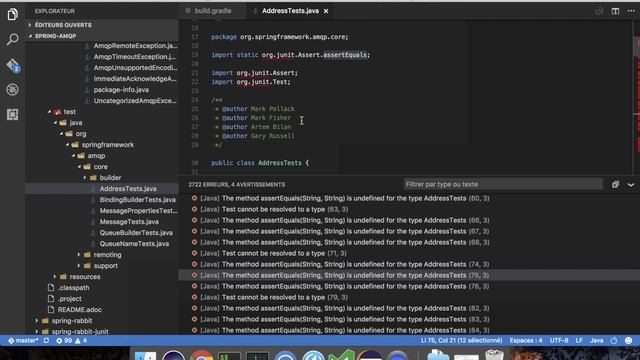Open package-info.java file

click(x=121, y=90)
